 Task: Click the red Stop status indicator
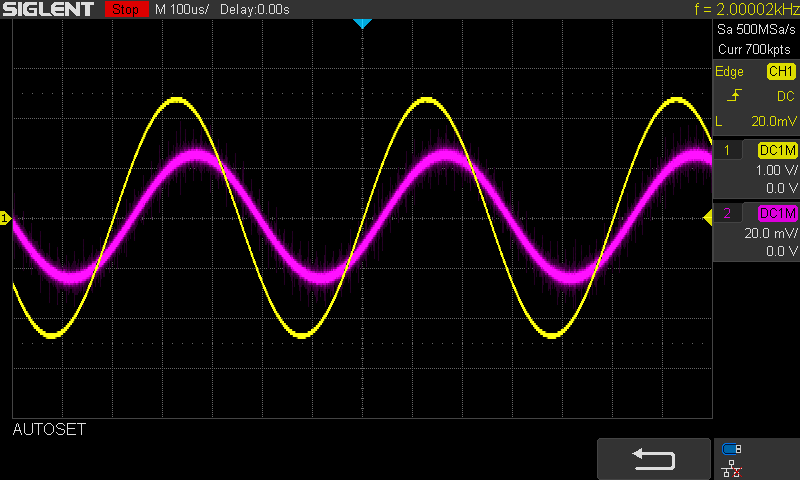(x=126, y=9)
